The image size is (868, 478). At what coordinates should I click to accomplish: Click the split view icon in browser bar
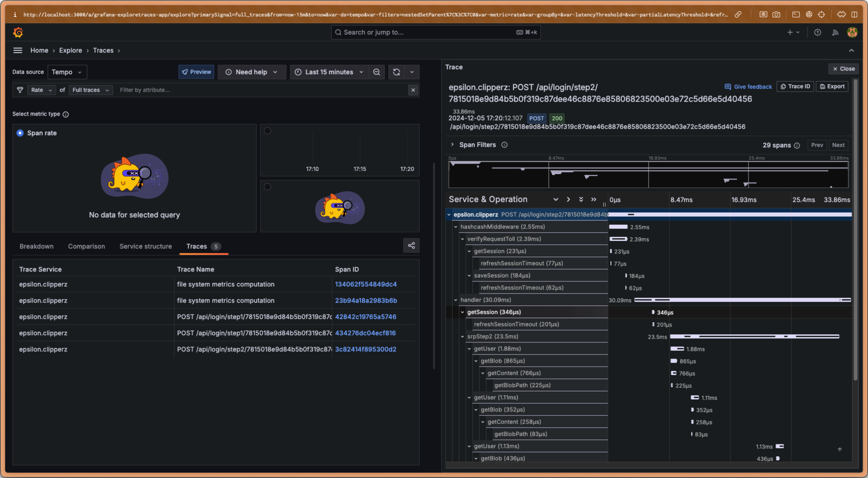[x=854, y=14]
